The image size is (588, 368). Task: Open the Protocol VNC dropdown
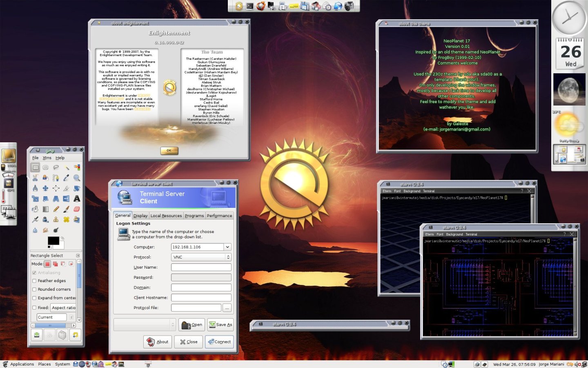pyautogui.click(x=201, y=257)
